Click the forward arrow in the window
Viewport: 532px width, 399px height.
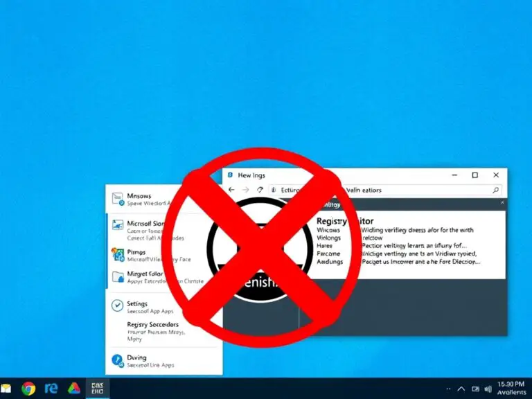(246, 190)
